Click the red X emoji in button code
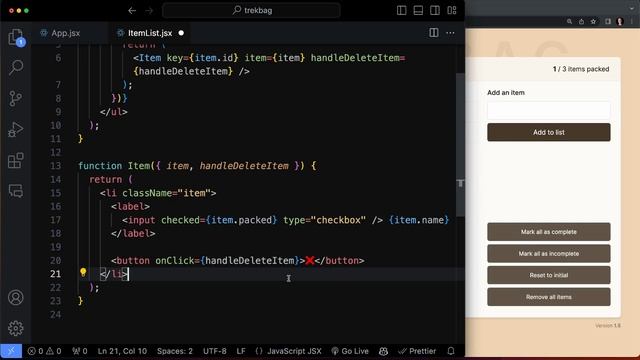Image resolution: width=640 pixels, height=360 pixels. click(x=309, y=260)
